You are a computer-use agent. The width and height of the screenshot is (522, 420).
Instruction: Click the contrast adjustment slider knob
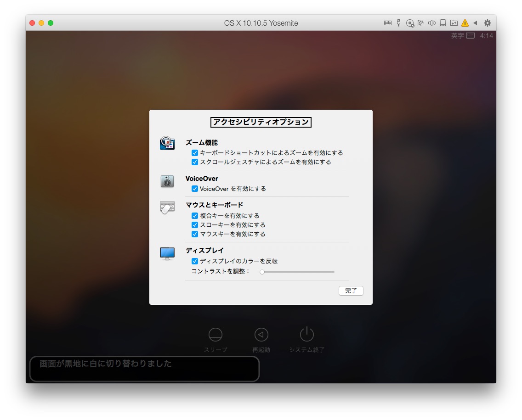click(x=262, y=272)
